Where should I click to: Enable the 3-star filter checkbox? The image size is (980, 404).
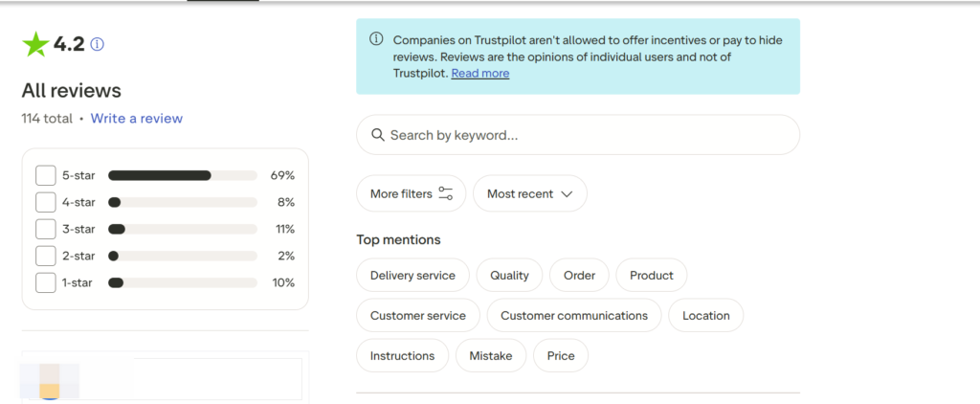click(46, 229)
